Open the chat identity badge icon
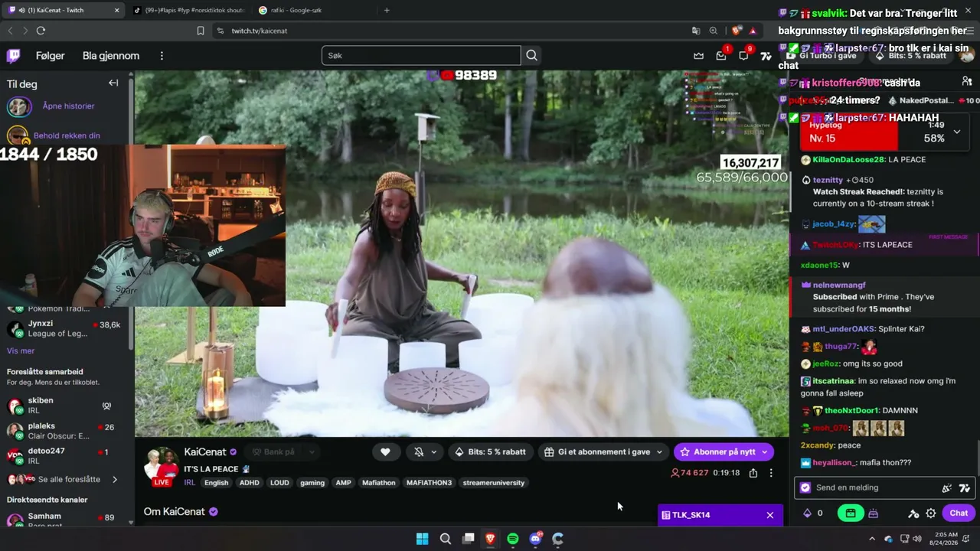980x551 pixels. 805,487
